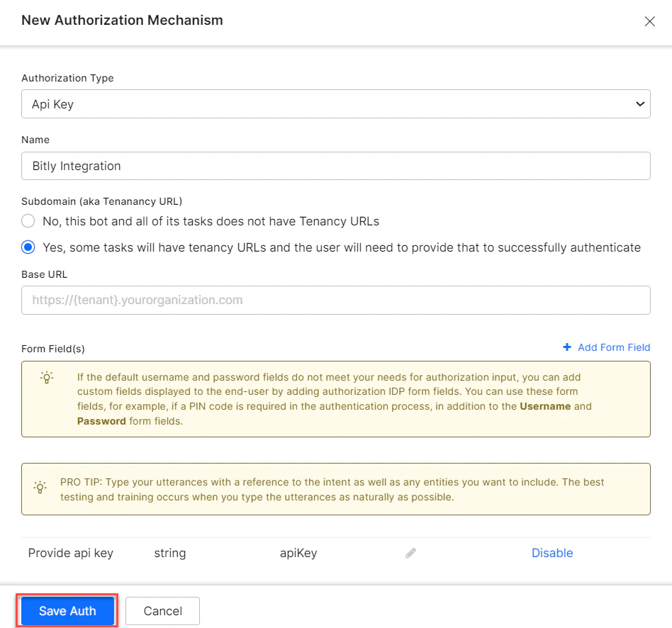
Task: Click the plus icon beside Add Form Field
Action: 566,347
